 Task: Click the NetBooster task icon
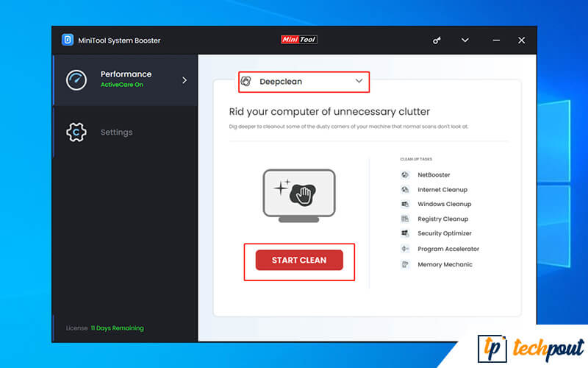[405, 174]
